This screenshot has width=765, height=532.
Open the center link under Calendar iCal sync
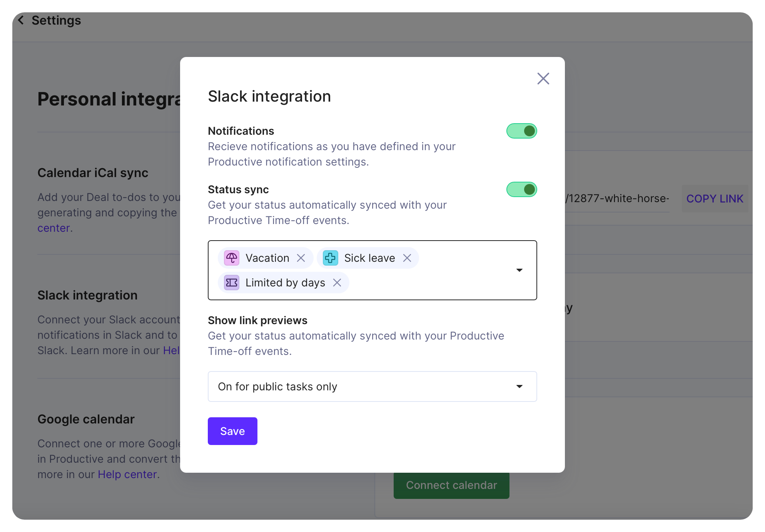tap(53, 228)
